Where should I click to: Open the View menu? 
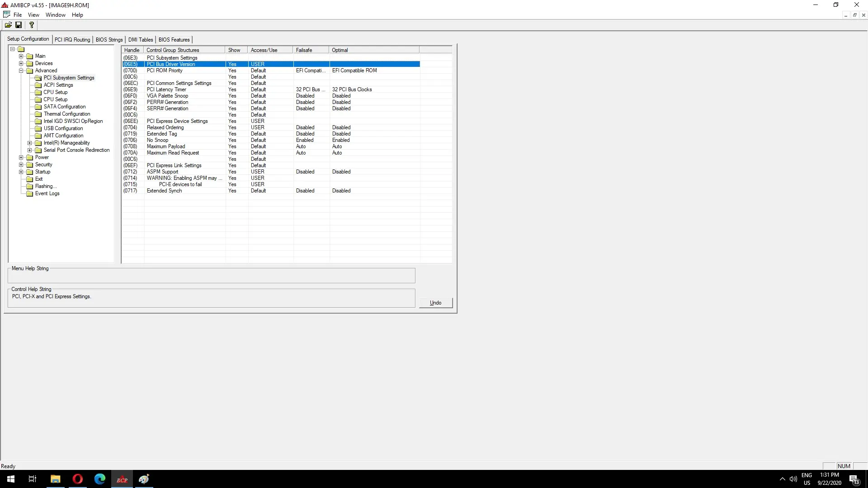click(x=33, y=15)
